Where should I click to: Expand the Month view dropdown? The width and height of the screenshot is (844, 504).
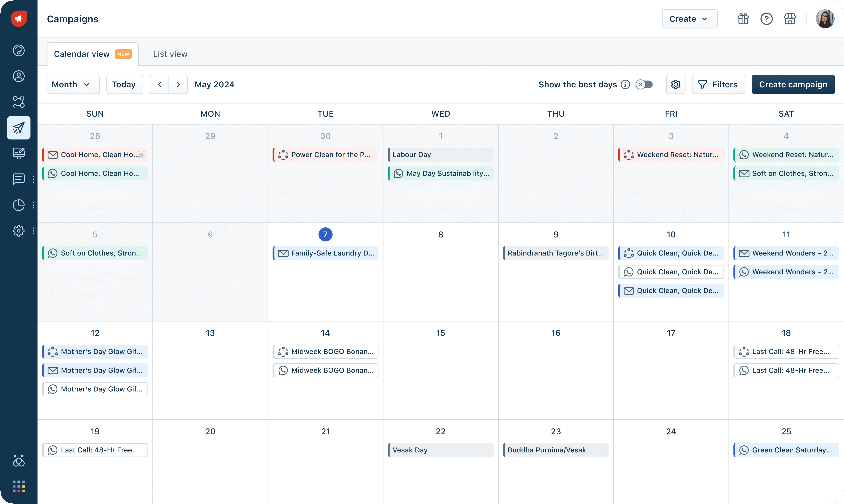click(x=73, y=85)
